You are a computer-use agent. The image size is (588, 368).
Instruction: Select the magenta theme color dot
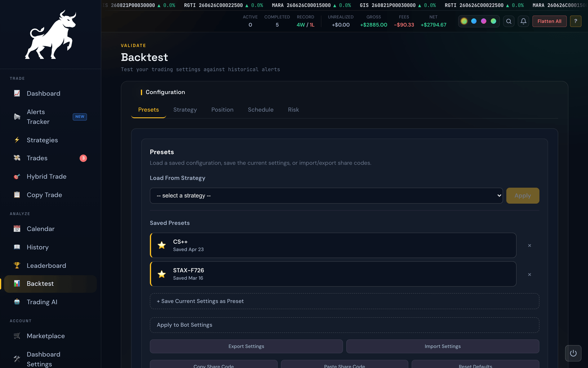pyautogui.click(x=484, y=21)
